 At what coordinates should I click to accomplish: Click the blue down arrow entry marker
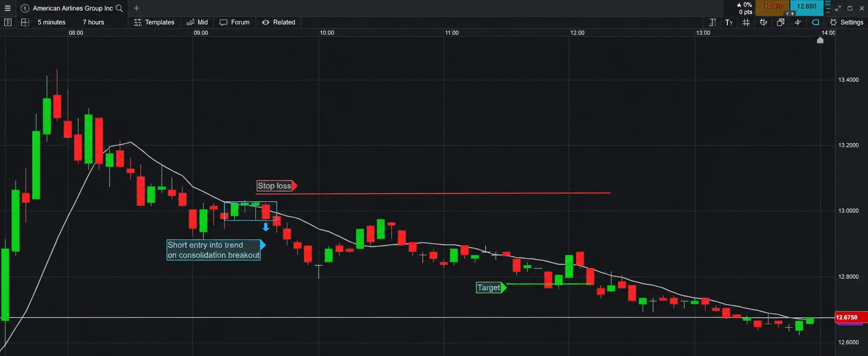266,227
